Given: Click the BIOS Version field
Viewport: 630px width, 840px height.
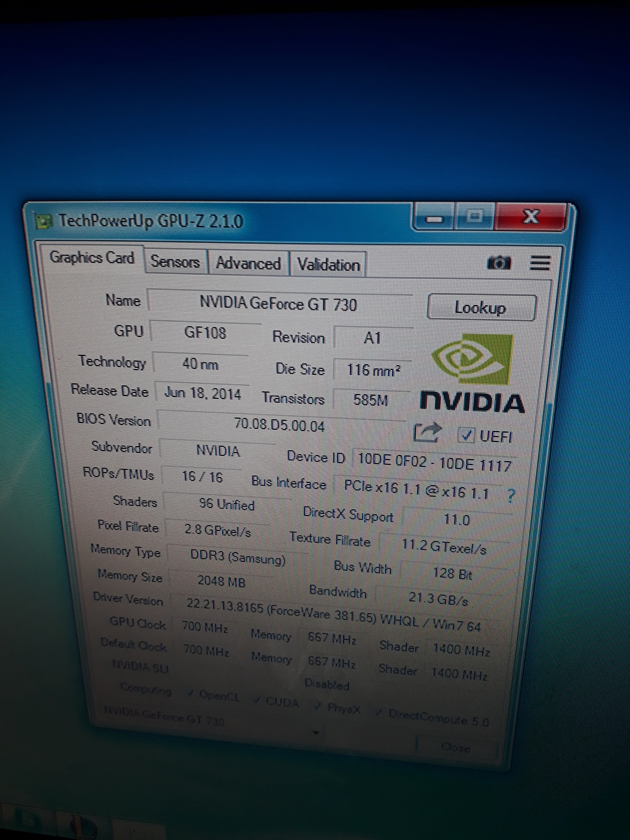Looking at the screenshot, I should [x=280, y=425].
